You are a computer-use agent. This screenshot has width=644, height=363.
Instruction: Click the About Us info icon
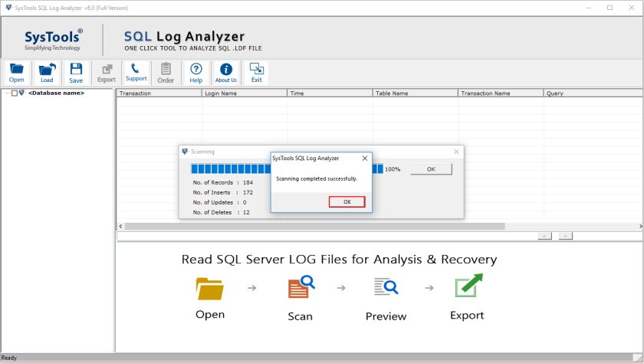(225, 72)
